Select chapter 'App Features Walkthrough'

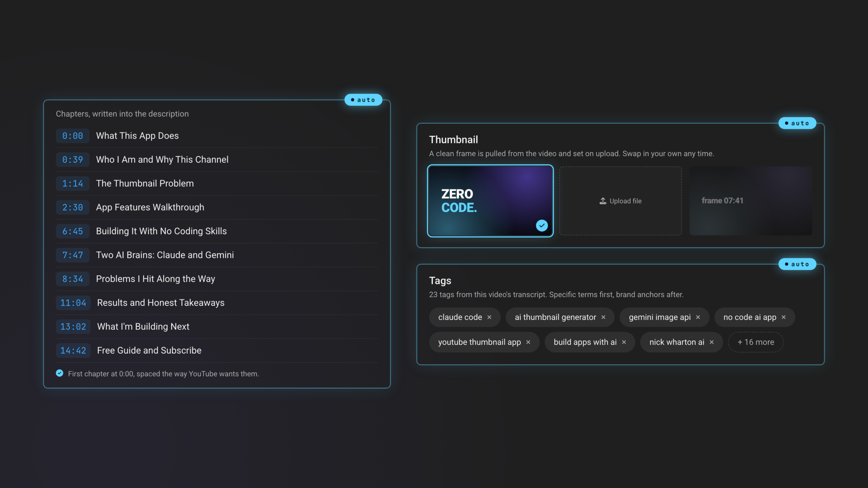(150, 207)
